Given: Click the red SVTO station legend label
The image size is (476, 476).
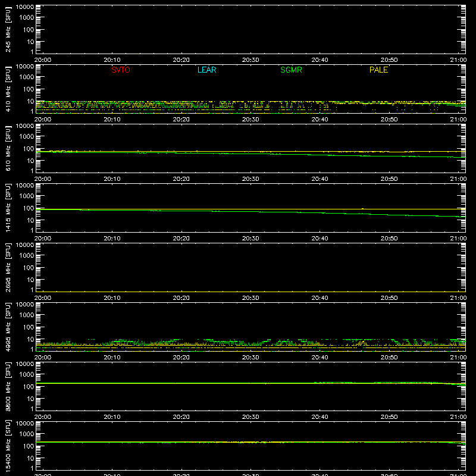Looking at the screenshot, I should coord(121,70).
